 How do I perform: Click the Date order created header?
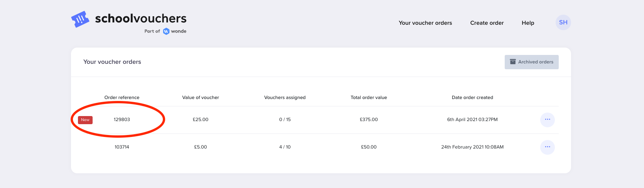(x=472, y=97)
